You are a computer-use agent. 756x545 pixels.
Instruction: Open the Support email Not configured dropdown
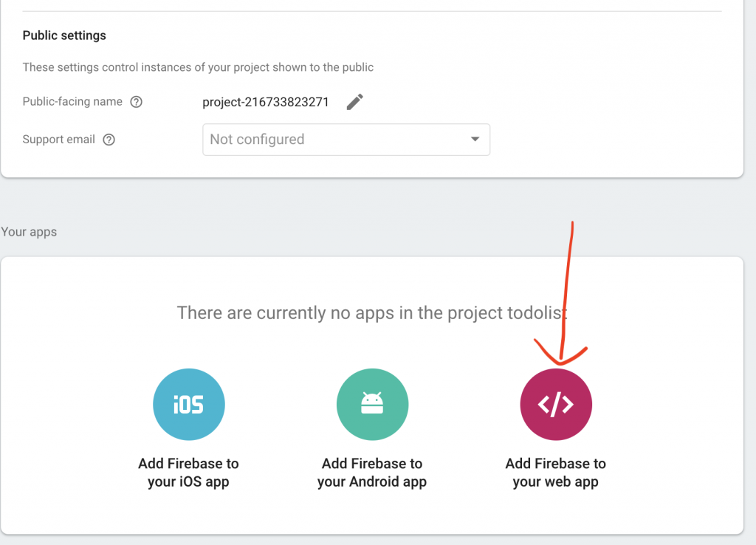(346, 140)
